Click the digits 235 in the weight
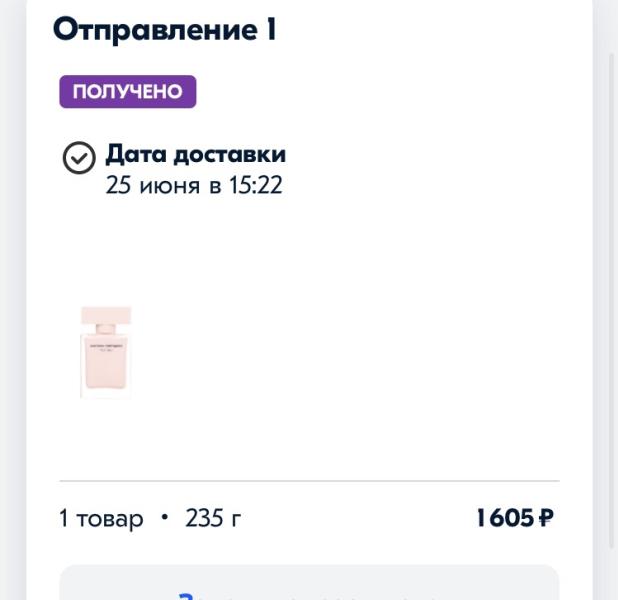Viewport: 618px width, 600px height. [203, 518]
